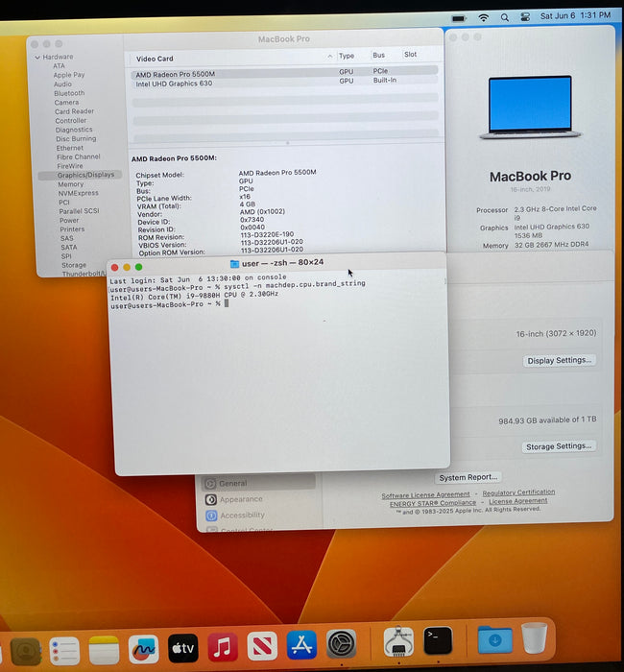Open the Terminal icon in the Dock
Screen dimensions: 624x672
pyautogui.click(x=438, y=640)
